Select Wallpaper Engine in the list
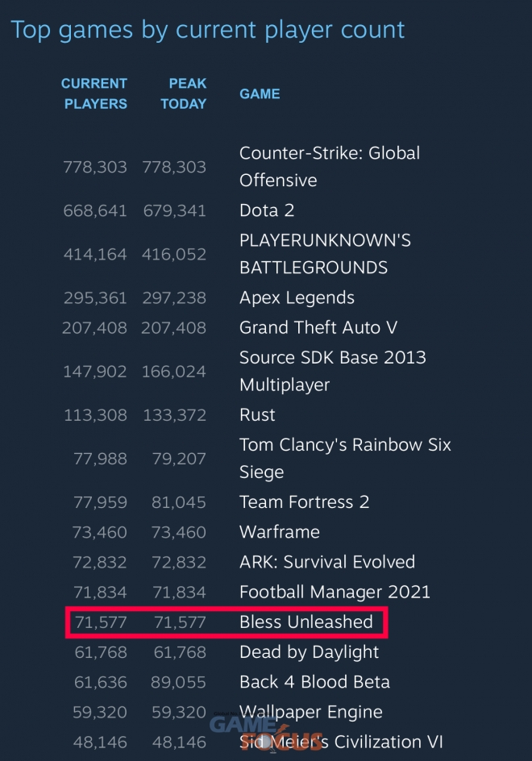Viewport: 532px width, 761px height. (x=310, y=713)
